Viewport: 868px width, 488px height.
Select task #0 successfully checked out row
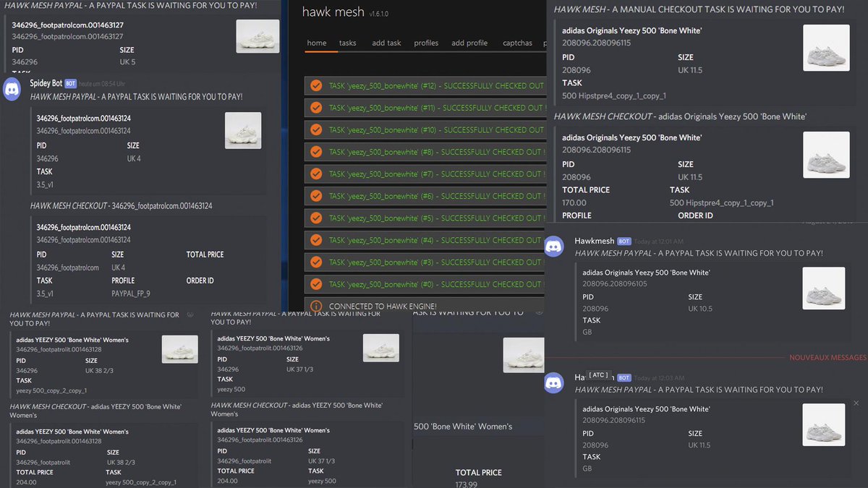point(425,284)
